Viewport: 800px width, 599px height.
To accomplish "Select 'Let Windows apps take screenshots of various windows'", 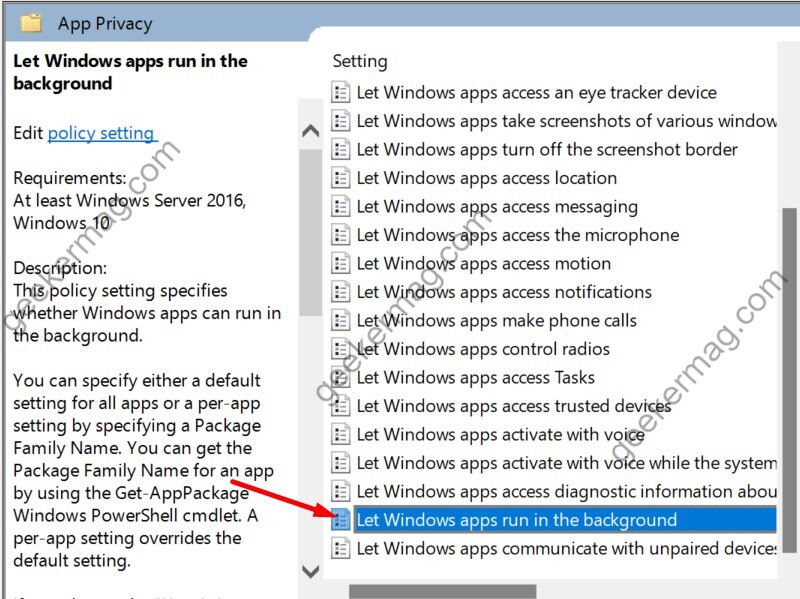I will (566, 121).
